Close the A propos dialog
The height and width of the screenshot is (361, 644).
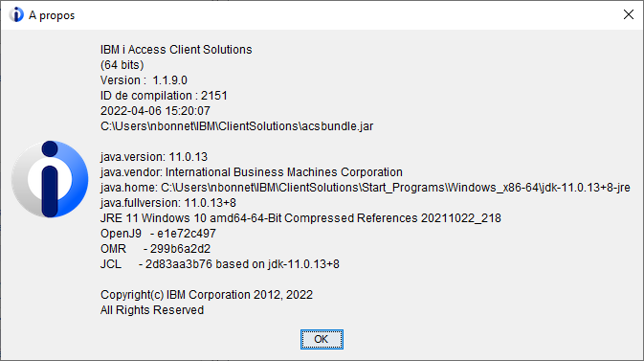point(629,14)
